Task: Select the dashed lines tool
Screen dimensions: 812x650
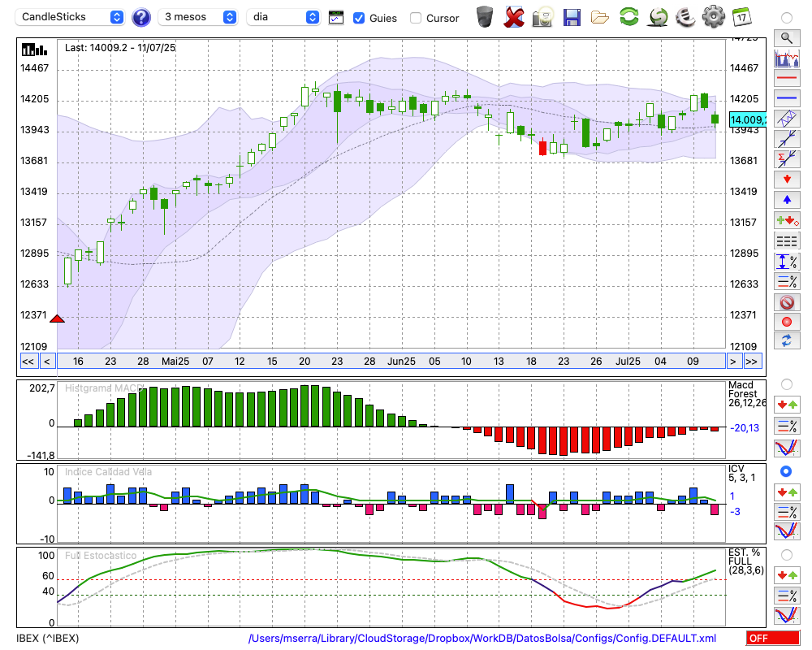Action: click(787, 241)
